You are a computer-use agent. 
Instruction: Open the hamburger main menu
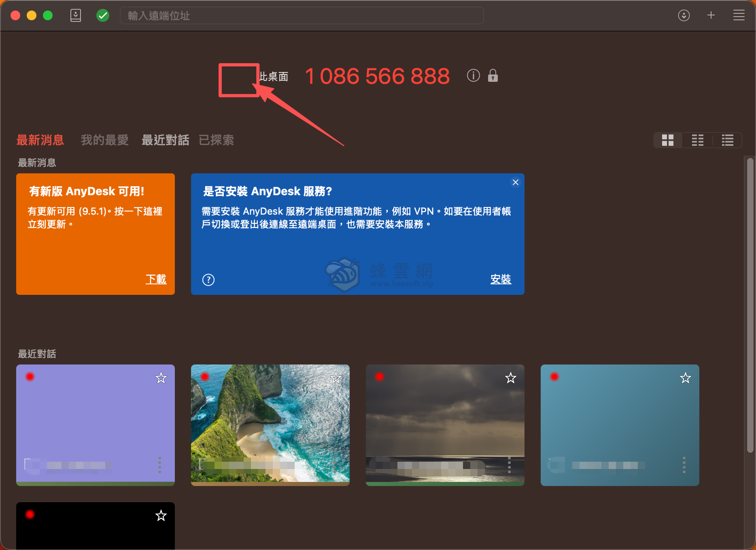click(x=739, y=15)
